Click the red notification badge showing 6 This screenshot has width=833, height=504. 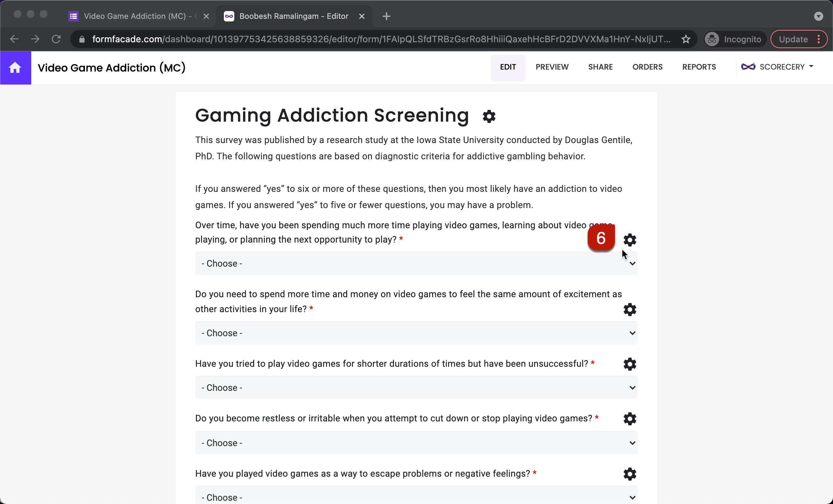(601, 237)
